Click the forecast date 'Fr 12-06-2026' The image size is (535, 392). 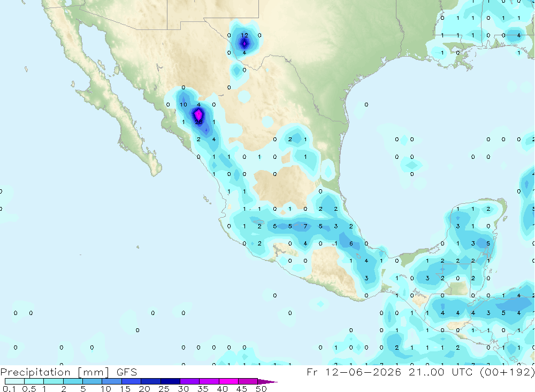[x=354, y=372]
